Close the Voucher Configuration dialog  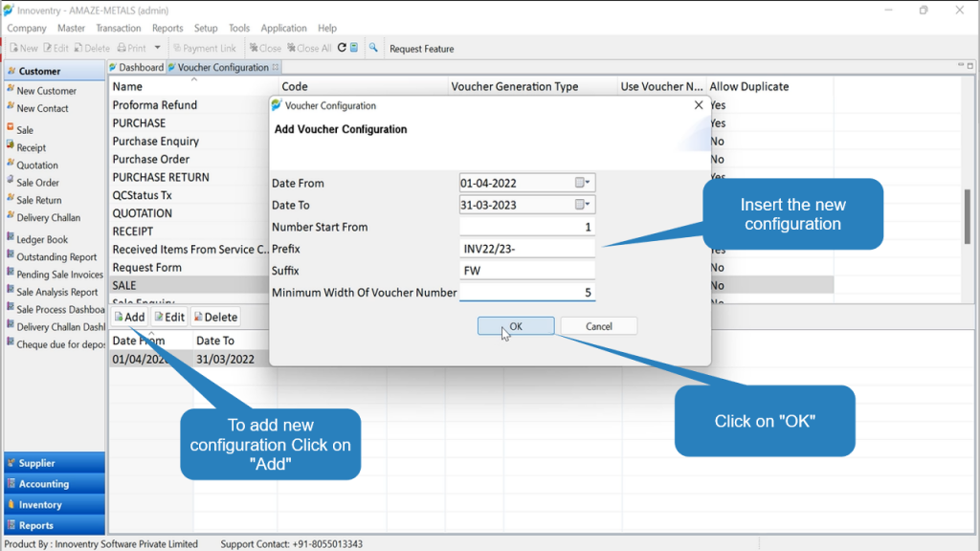[699, 105]
